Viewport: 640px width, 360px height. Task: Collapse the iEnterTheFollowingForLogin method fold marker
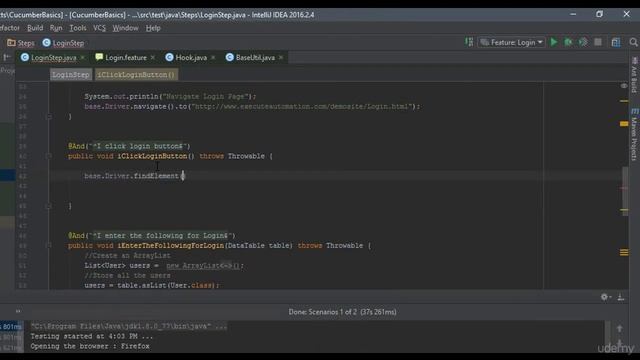(x=49, y=245)
